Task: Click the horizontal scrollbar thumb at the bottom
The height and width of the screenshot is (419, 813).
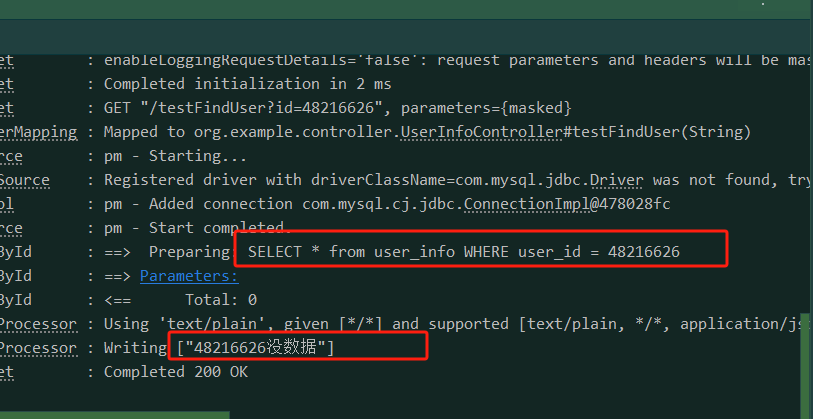Action: tap(114, 415)
